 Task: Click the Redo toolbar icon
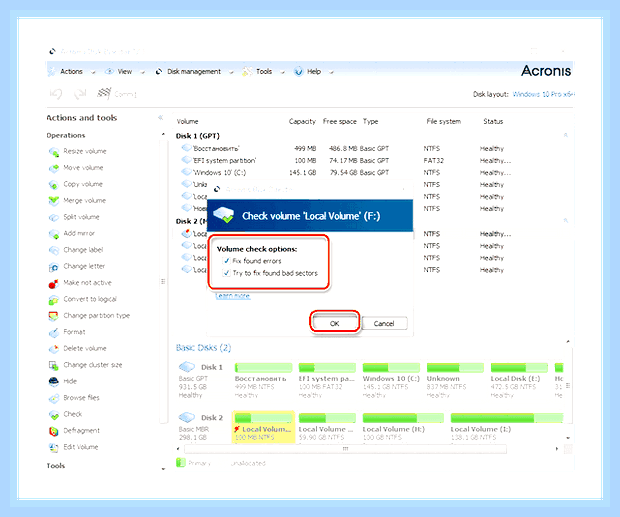pyautogui.click(x=80, y=94)
